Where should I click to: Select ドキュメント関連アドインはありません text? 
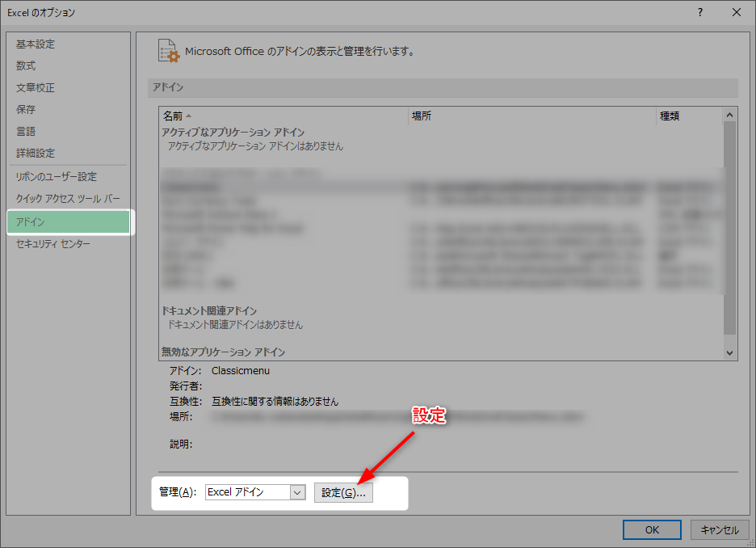coord(235,325)
